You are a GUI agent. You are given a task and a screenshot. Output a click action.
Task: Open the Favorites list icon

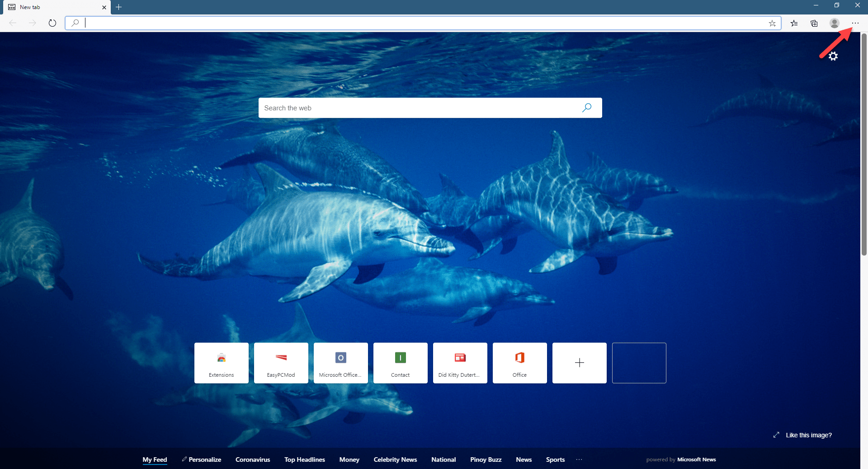pyautogui.click(x=794, y=23)
